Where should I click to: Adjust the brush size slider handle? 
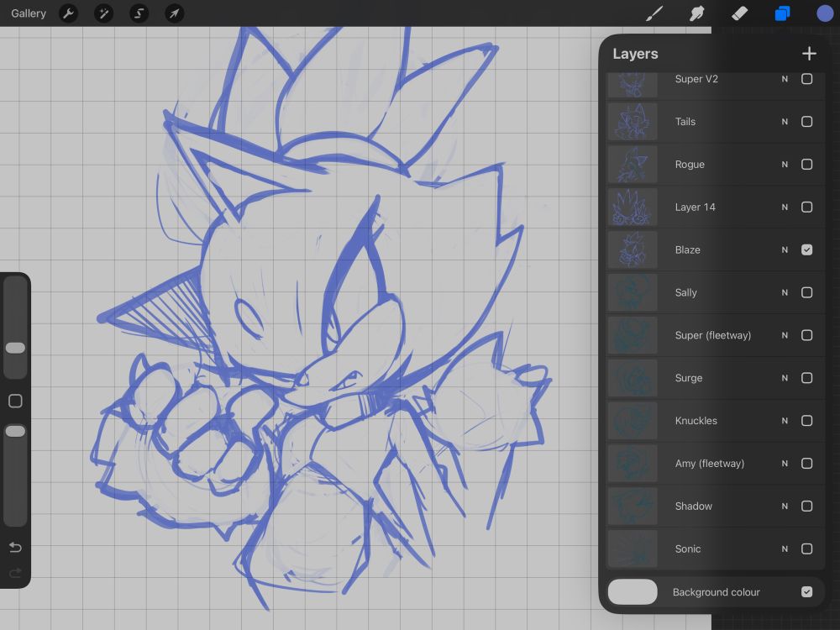pyautogui.click(x=15, y=349)
